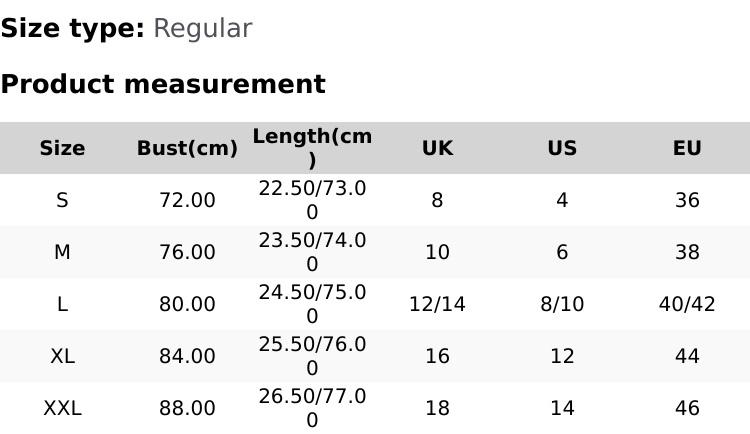750x434 pixels.
Task: Click the 72.00 bust measurement cell
Action: point(187,200)
